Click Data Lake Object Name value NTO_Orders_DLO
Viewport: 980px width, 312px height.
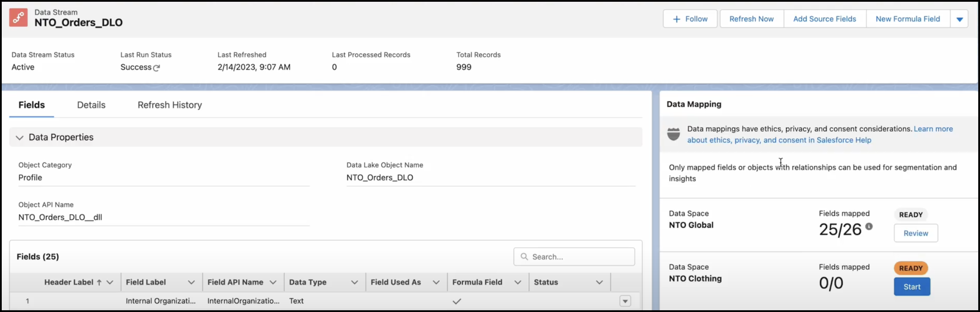[380, 178]
